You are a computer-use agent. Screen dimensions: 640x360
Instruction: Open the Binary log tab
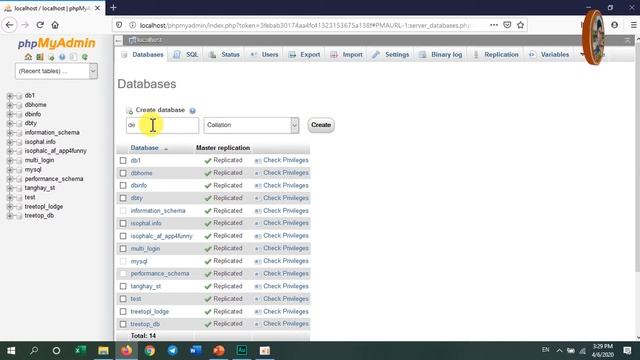pyautogui.click(x=441, y=54)
